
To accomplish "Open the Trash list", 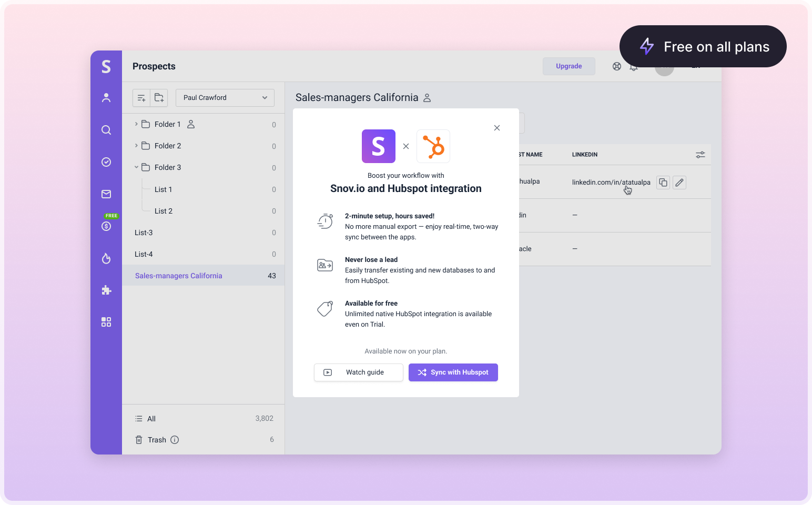I will 156,440.
